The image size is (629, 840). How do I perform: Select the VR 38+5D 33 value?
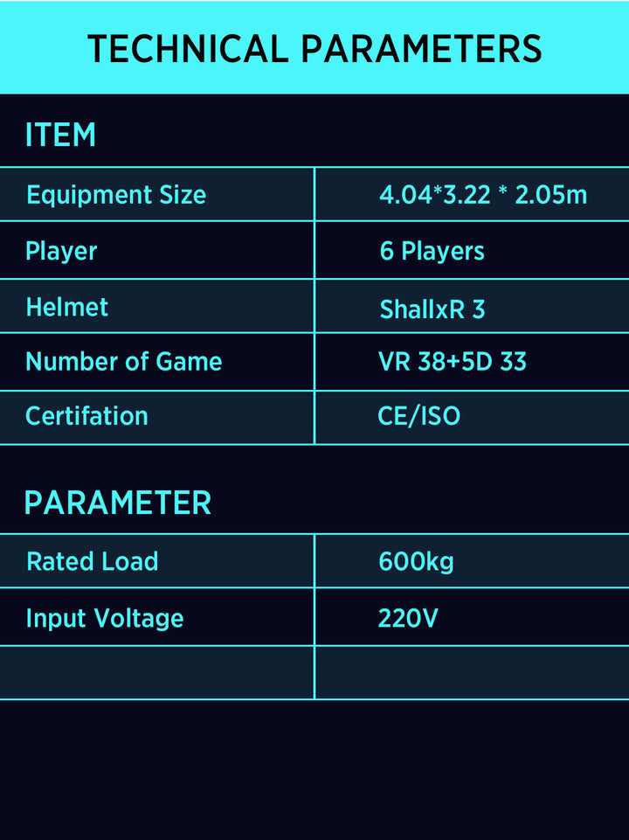(453, 361)
